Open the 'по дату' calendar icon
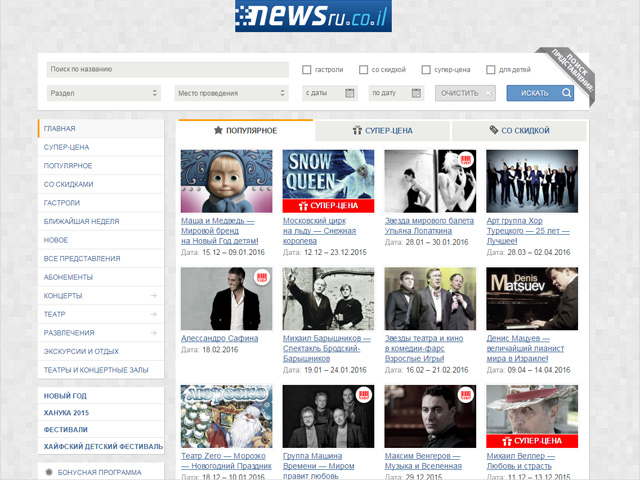Image resolution: width=640 pixels, height=480 pixels. (x=416, y=93)
